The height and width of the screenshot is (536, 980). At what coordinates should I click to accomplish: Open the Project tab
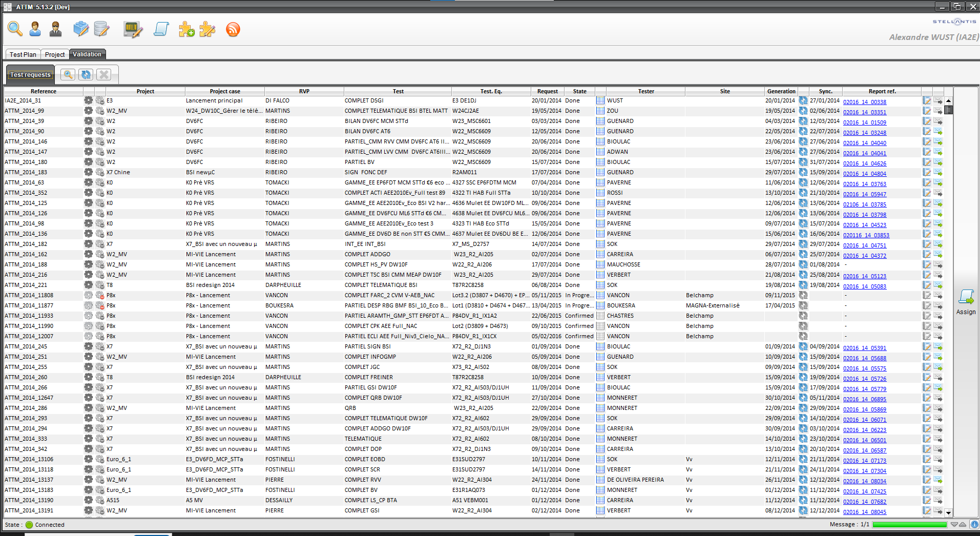pos(55,54)
